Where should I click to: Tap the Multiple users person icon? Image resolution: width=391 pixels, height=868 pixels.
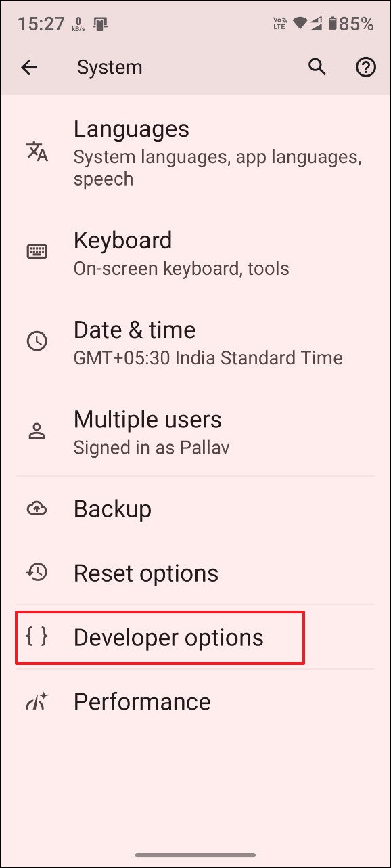(x=37, y=431)
